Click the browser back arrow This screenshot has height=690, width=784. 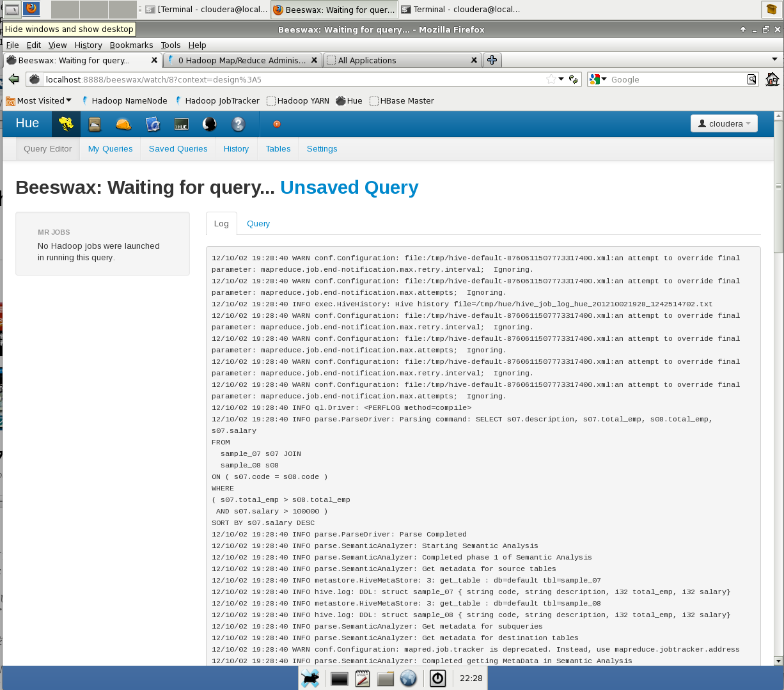(x=14, y=79)
